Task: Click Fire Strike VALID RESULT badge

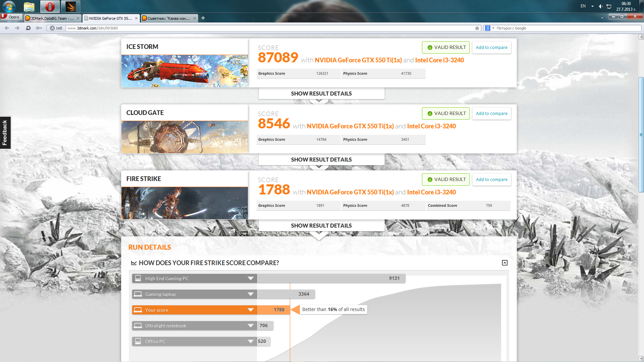Action: [446, 180]
